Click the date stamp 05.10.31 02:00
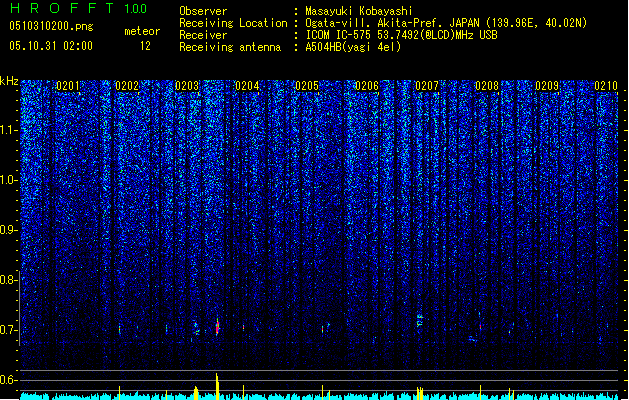 coord(51,46)
